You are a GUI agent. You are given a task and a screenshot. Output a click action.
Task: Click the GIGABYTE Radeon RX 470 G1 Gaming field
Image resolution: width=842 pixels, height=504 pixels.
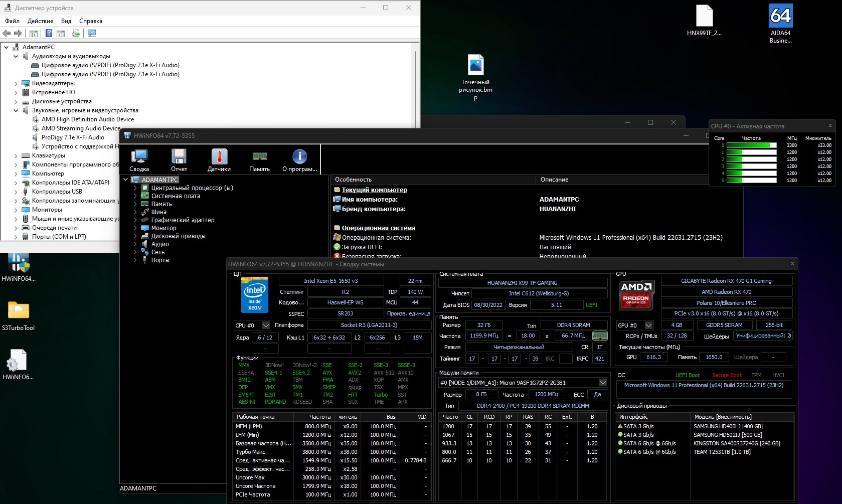click(726, 281)
